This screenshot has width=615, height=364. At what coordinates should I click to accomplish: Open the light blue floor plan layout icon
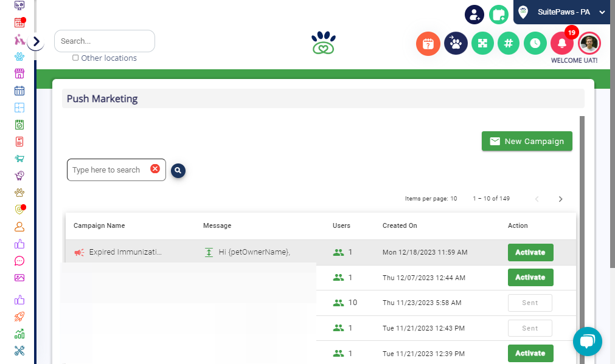tap(19, 108)
